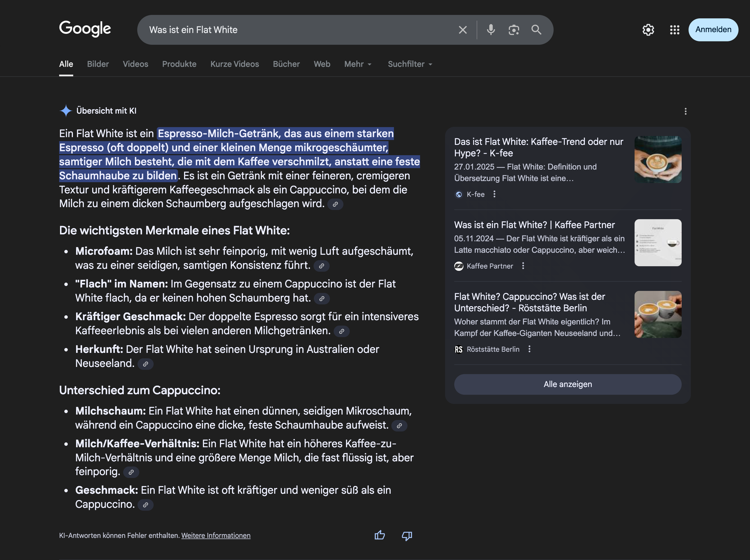Viewport: 750px width, 560px height.
Task: Start voice search with the microphone icon
Action: tap(491, 30)
